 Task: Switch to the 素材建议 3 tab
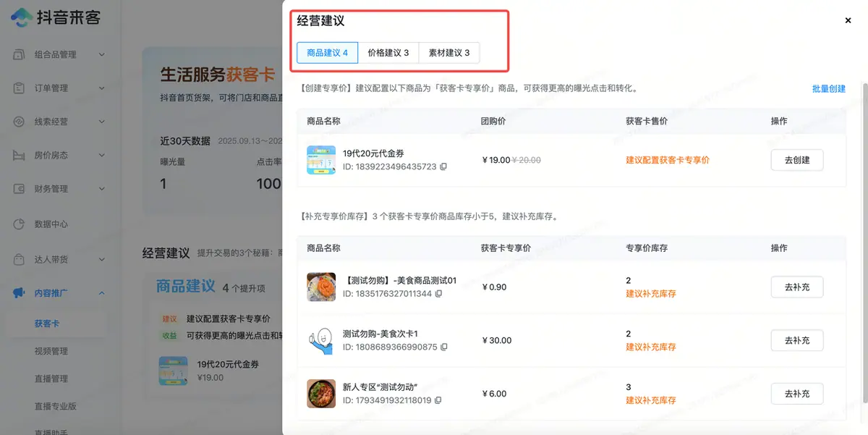(x=449, y=53)
